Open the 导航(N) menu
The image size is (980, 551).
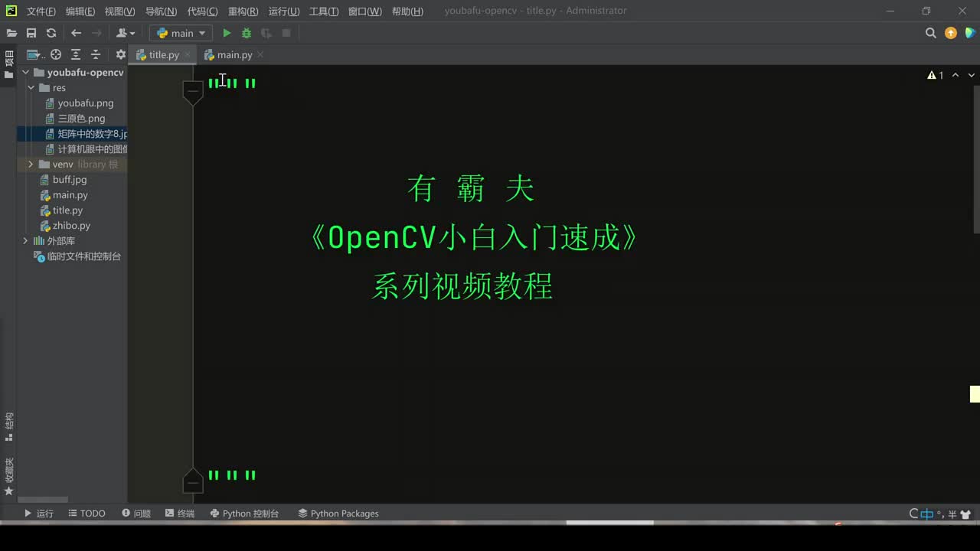pyautogui.click(x=161, y=11)
